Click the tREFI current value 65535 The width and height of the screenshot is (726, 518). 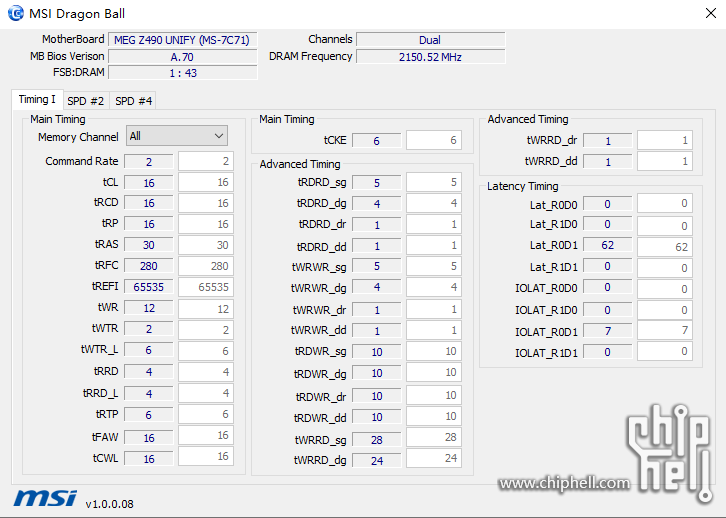coord(149,287)
